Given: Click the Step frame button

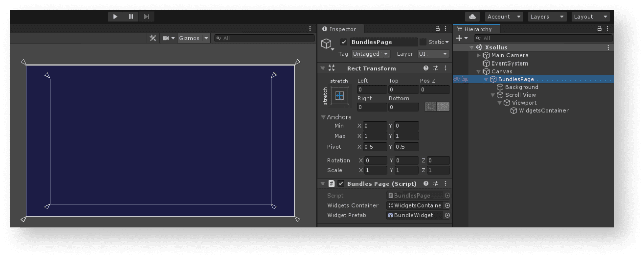Looking at the screenshot, I should [x=146, y=17].
